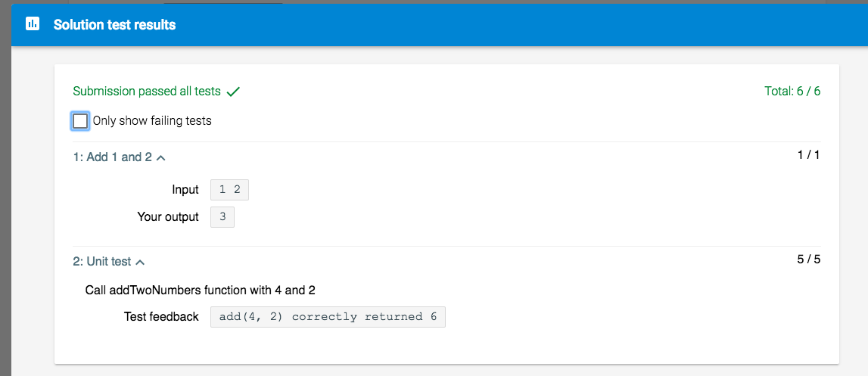The image size is (868, 376).
Task: Click the "Solution test results" header title
Action: coord(114,25)
